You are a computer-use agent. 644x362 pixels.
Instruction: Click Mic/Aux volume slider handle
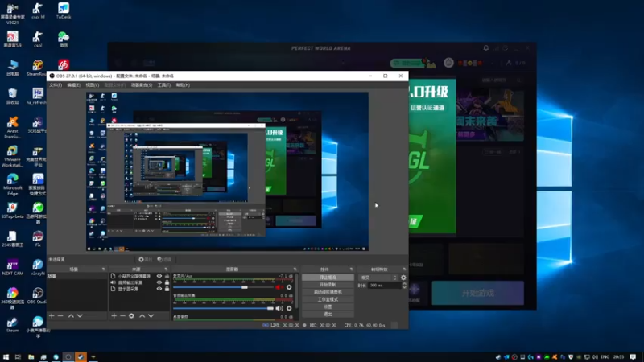pos(245,287)
